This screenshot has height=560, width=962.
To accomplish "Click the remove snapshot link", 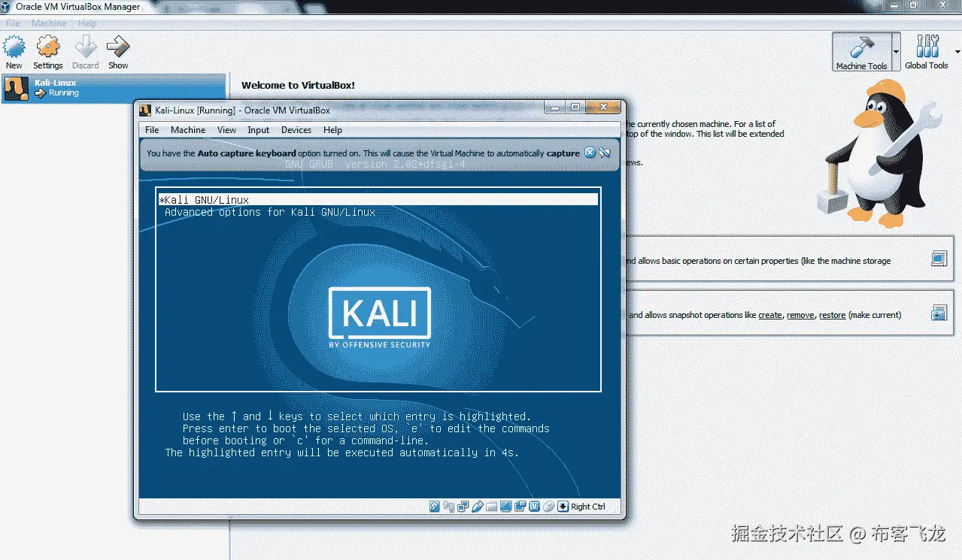I will click(800, 315).
